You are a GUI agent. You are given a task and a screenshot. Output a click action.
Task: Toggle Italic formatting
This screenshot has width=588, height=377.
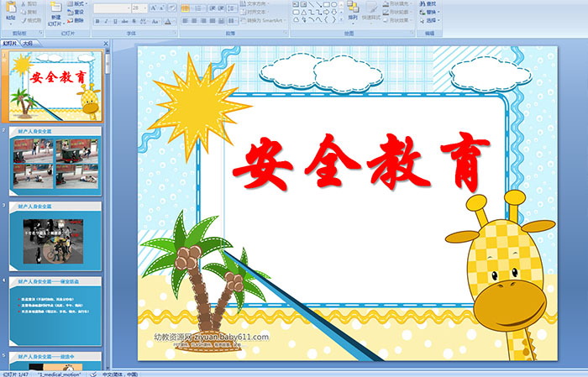click(x=107, y=21)
